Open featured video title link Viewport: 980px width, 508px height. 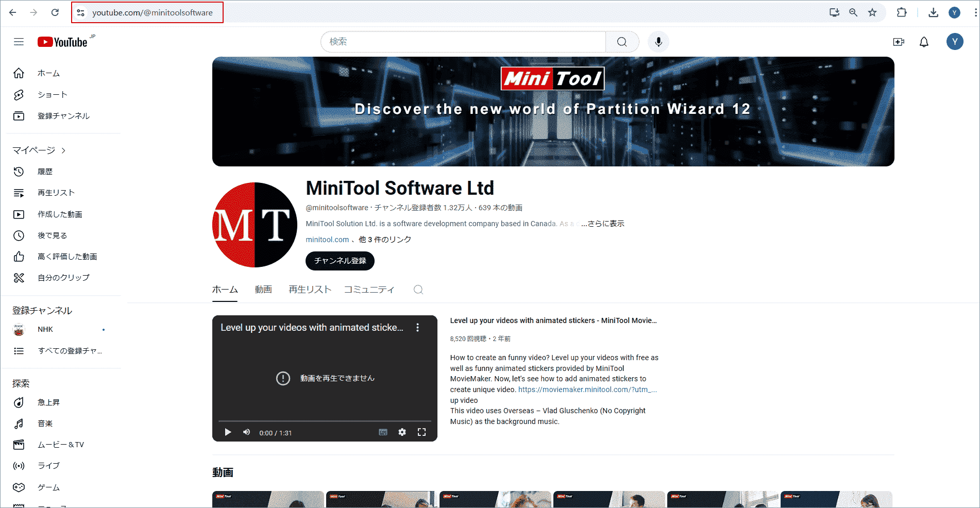point(553,320)
